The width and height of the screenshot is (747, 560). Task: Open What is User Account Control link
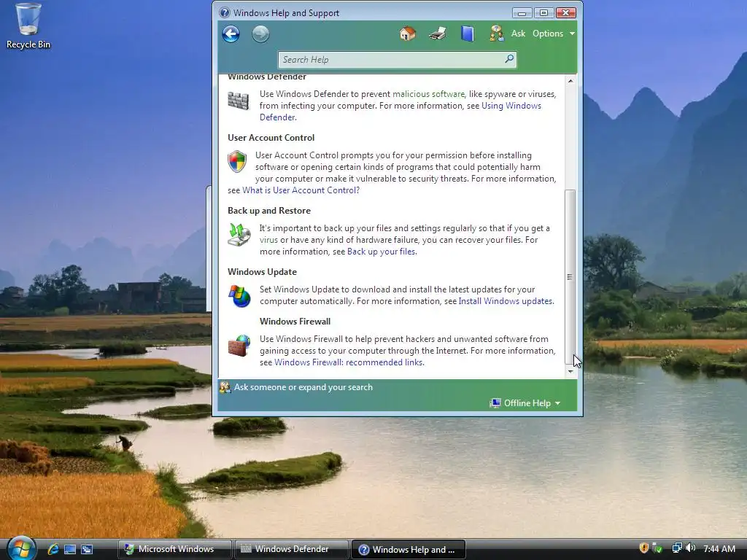coord(301,190)
